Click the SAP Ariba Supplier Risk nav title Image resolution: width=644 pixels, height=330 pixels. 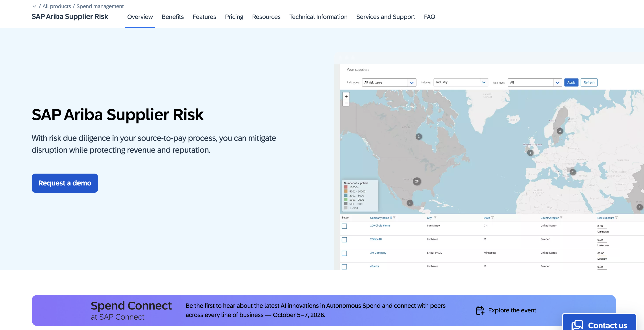tap(70, 16)
